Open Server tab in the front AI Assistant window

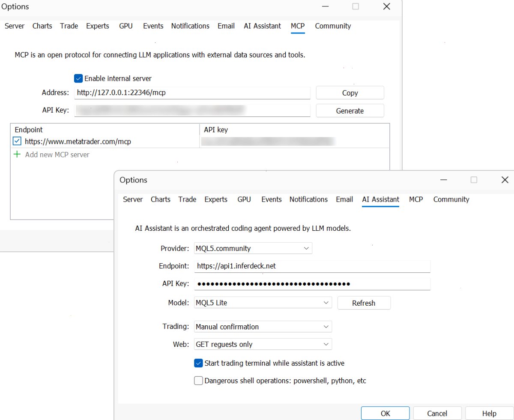(x=133, y=200)
